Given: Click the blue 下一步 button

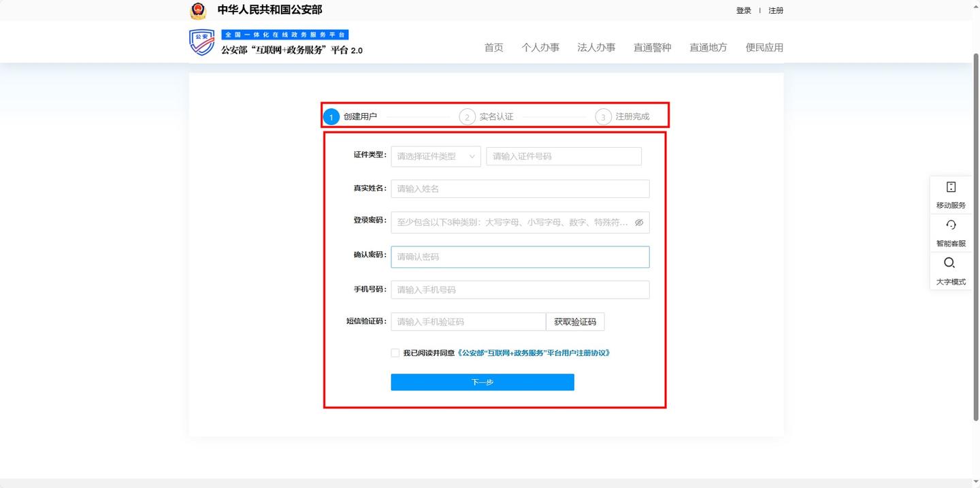Looking at the screenshot, I should click(x=483, y=383).
